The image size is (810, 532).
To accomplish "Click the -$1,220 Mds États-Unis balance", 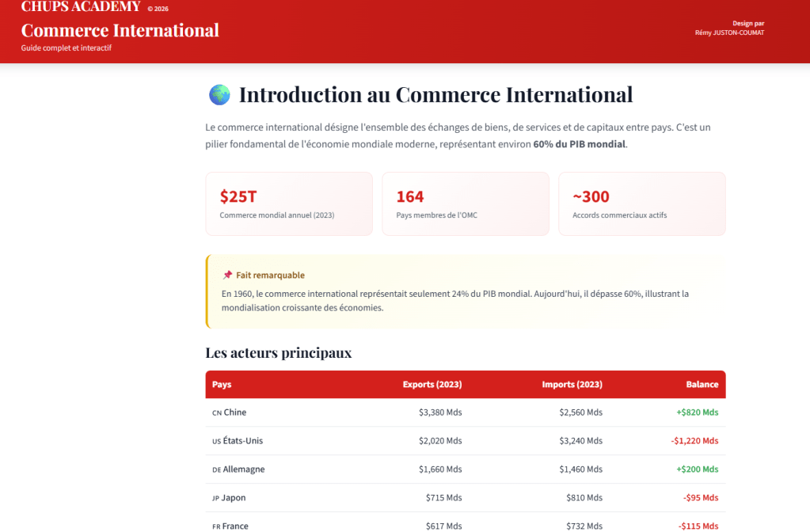I will point(694,441).
